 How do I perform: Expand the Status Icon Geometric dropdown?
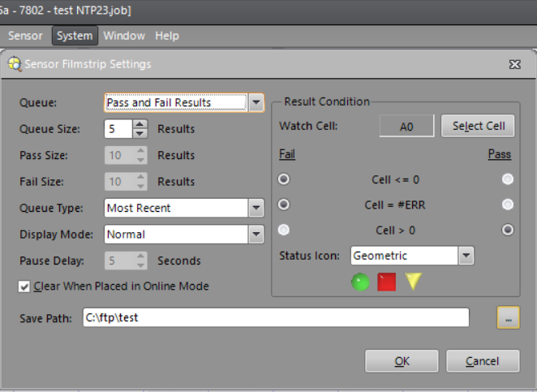[466, 256]
